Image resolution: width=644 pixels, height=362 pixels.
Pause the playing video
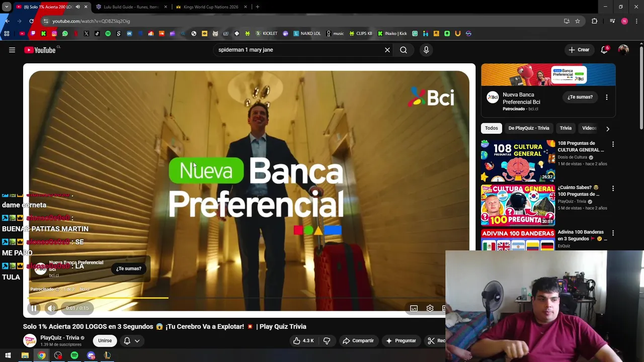(34, 308)
